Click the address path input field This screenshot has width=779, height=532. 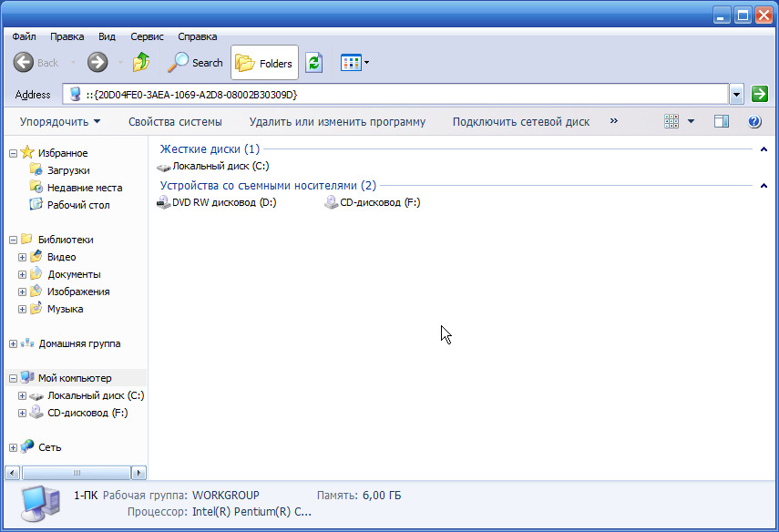395,94
